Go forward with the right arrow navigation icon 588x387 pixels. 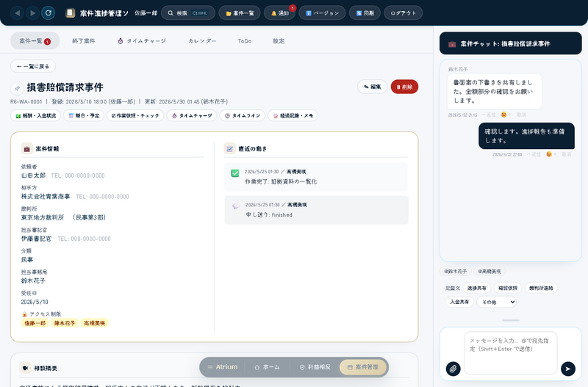click(x=32, y=13)
